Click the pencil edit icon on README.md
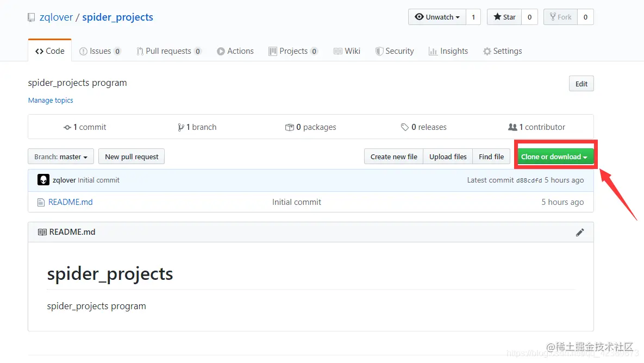This screenshot has width=644, height=363. (x=580, y=232)
